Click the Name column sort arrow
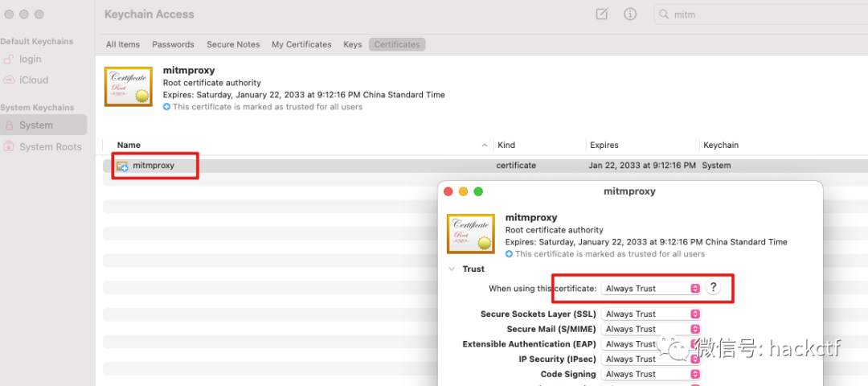The width and height of the screenshot is (868, 386). tap(485, 145)
